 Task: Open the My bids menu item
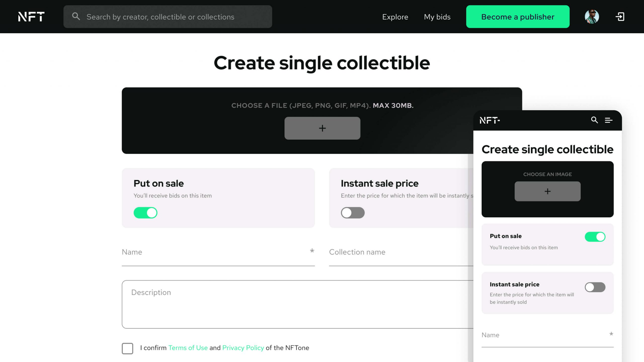point(437,17)
